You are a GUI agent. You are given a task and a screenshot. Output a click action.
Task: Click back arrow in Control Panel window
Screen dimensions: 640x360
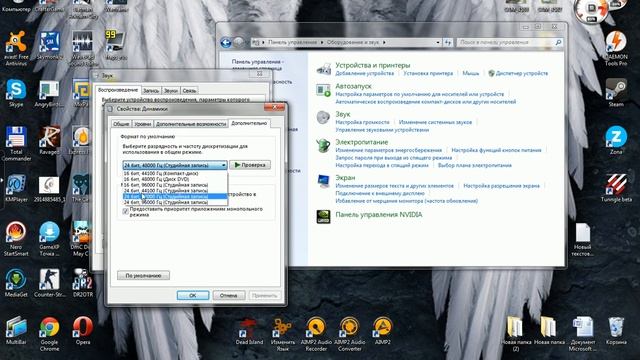coord(226,42)
